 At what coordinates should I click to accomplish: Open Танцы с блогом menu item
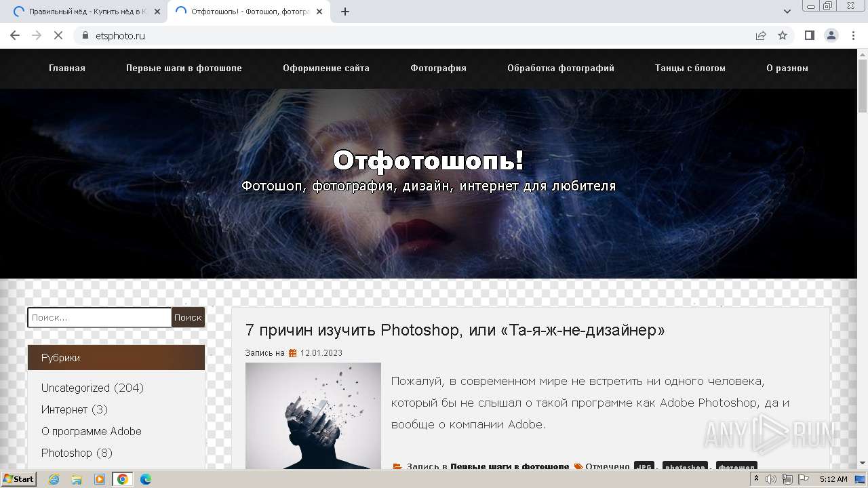coord(690,68)
